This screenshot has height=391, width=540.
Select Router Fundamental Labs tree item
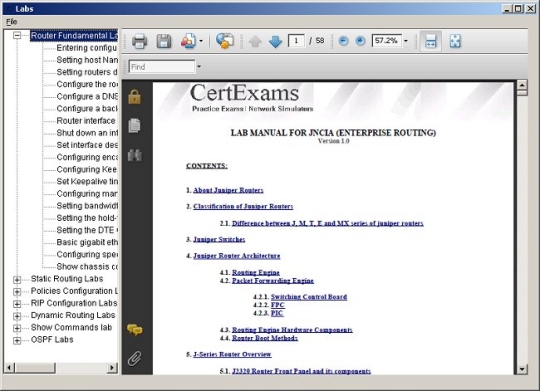[74, 35]
